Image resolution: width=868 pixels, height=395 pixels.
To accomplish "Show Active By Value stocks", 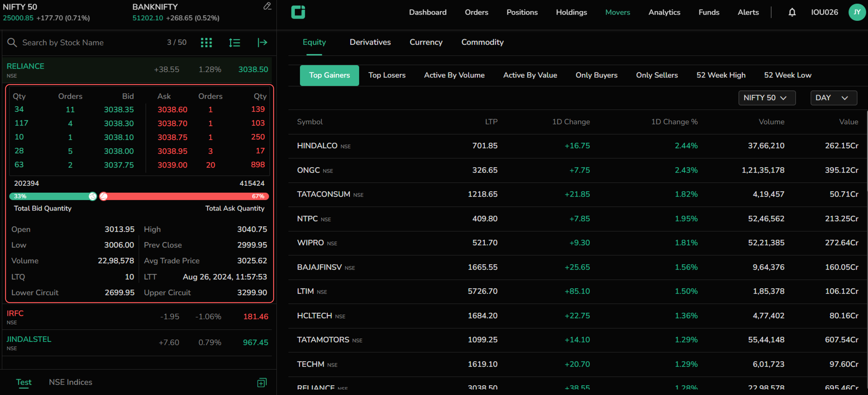I will [530, 75].
